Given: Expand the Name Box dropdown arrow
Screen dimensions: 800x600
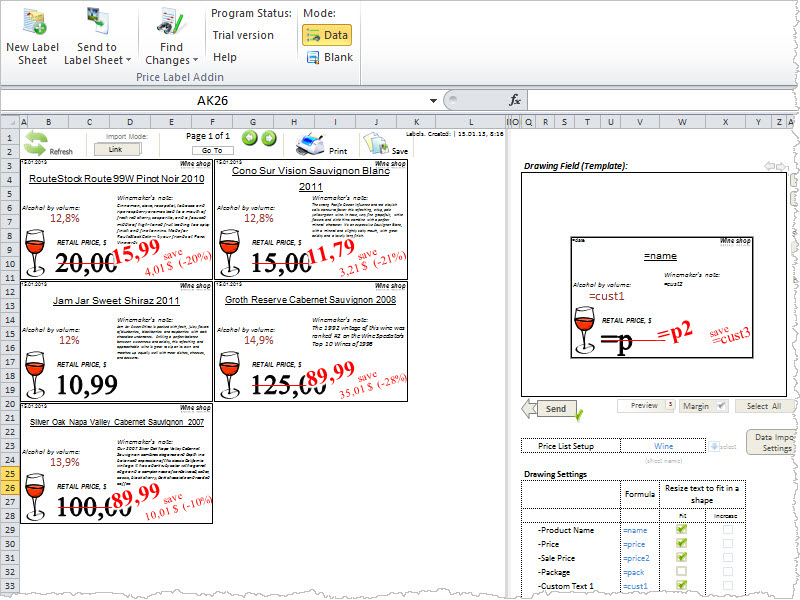Looking at the screenshot, I should tap(433, 101).
